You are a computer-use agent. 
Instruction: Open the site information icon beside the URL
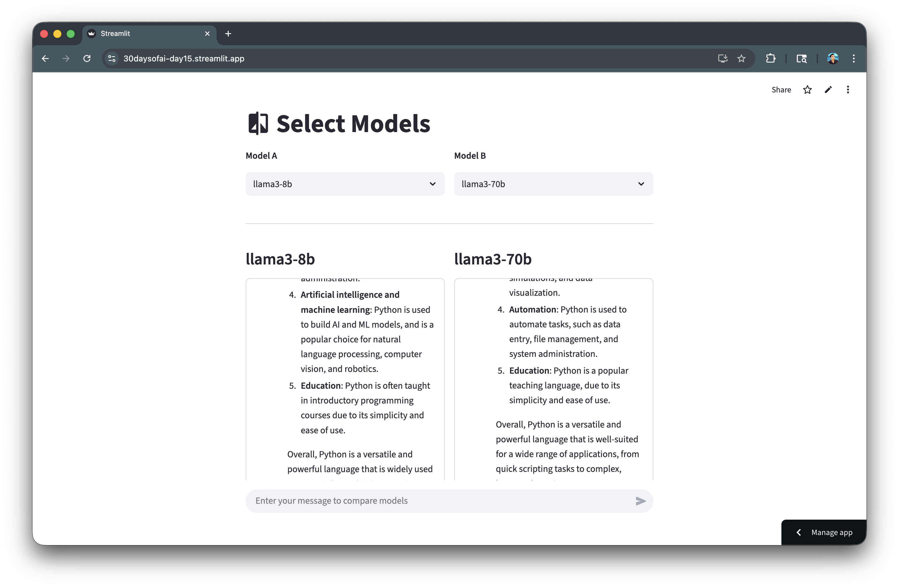click(112, 59)
